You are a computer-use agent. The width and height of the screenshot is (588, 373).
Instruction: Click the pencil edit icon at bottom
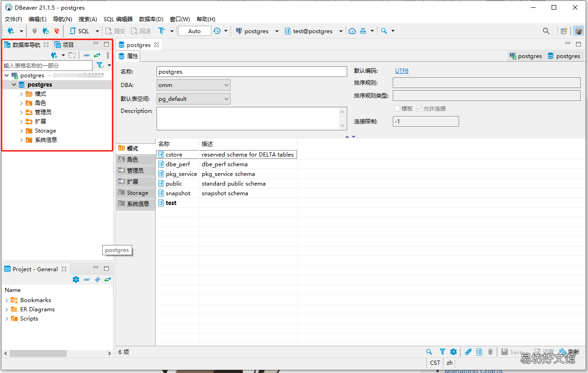468,352
